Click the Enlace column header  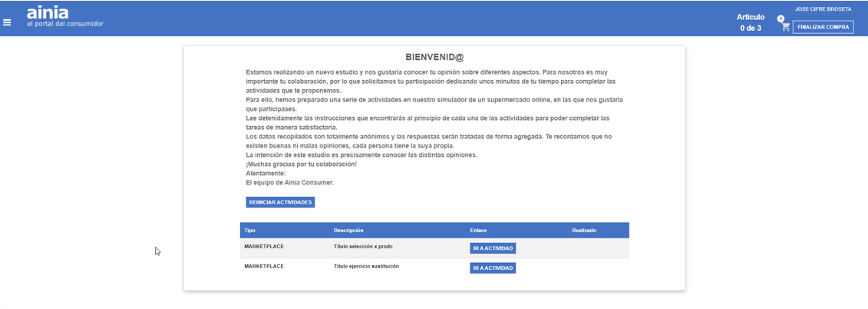pyautogui.click(x=478, y=231)
